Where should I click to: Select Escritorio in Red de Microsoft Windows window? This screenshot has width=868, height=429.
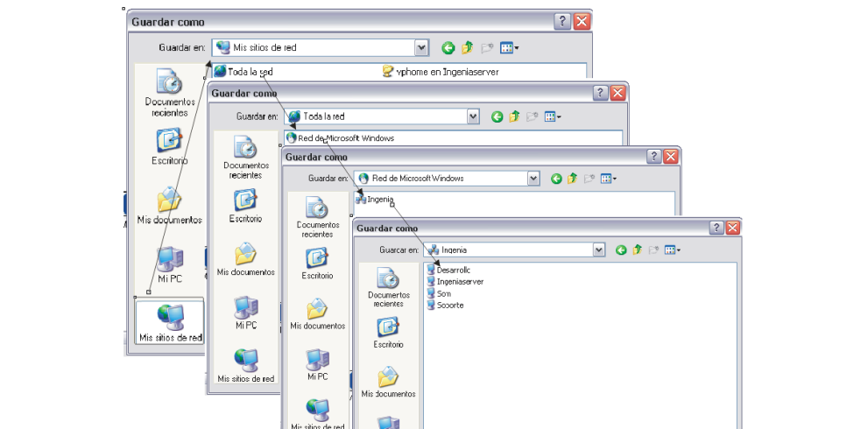[317, 263]
